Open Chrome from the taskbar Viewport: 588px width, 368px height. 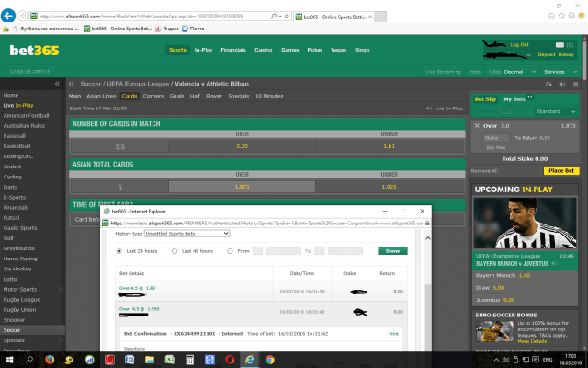[x=269, y=360]
